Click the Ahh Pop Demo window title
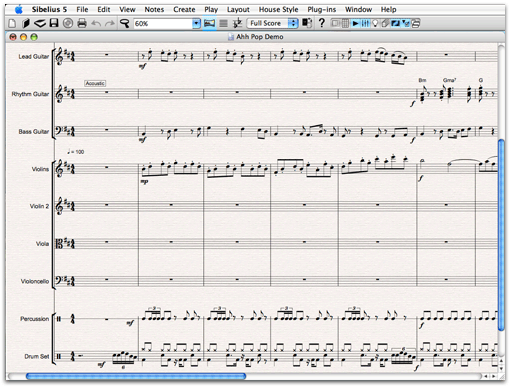 (260, 37)
